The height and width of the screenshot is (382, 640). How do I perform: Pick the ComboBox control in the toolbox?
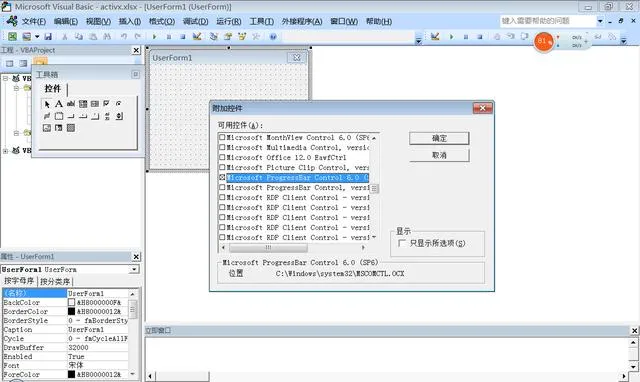(83, 104)
